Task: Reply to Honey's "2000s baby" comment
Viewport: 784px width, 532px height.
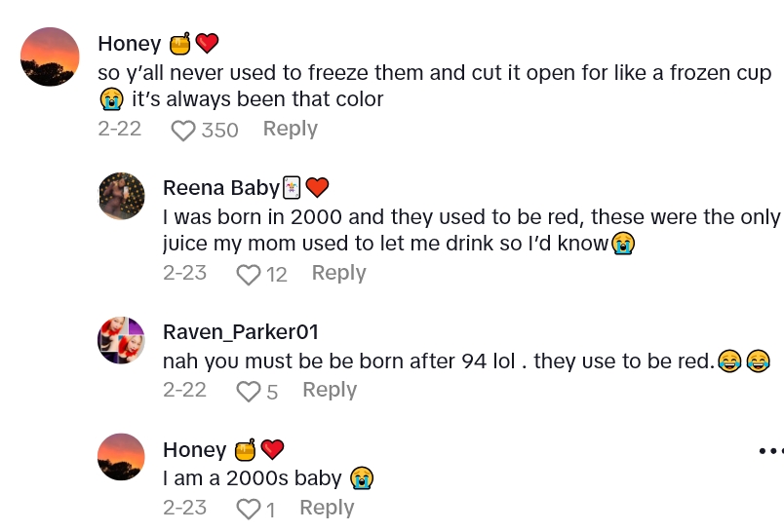Action: tap(327, 508)
